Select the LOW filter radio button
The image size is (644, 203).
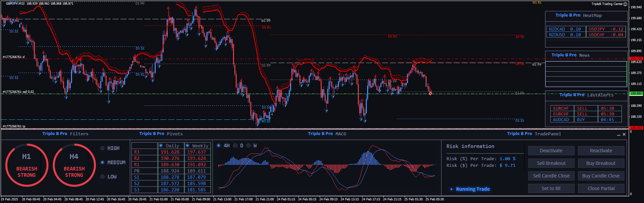(x=103, y=177)
